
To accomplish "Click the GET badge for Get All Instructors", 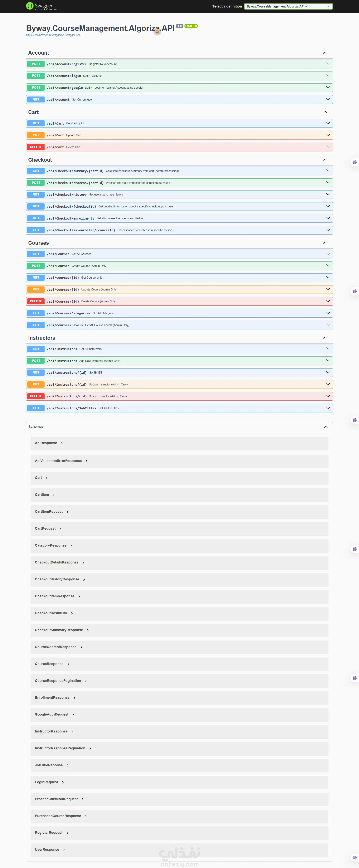I will [x=36, y=349].
